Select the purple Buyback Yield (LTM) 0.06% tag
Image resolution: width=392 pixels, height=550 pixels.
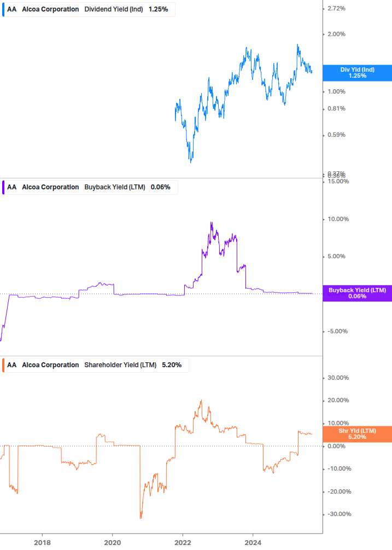(x=358, y=293)
